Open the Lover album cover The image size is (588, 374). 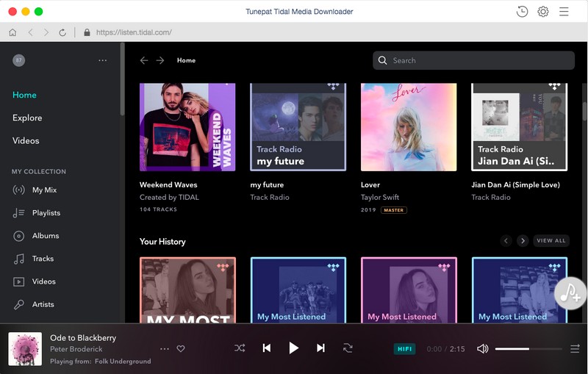point(409,127)
